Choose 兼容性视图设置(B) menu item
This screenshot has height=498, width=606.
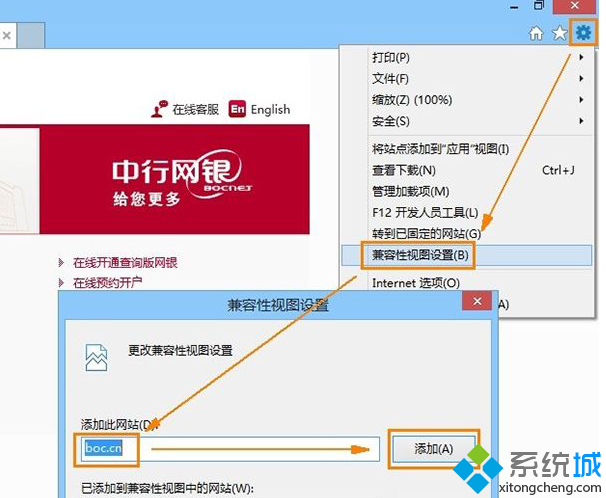click(467, 255)
